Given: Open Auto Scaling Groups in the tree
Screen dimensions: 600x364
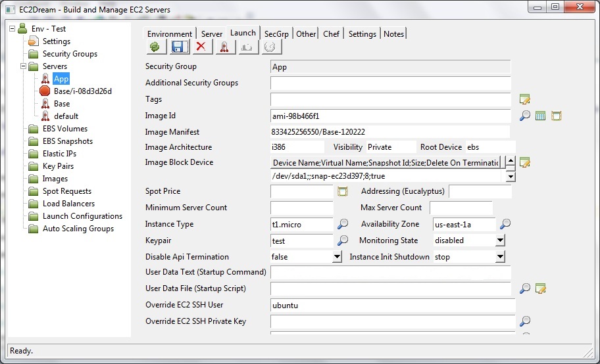Looking at the screenshot, I should click(x=78, y=229).
